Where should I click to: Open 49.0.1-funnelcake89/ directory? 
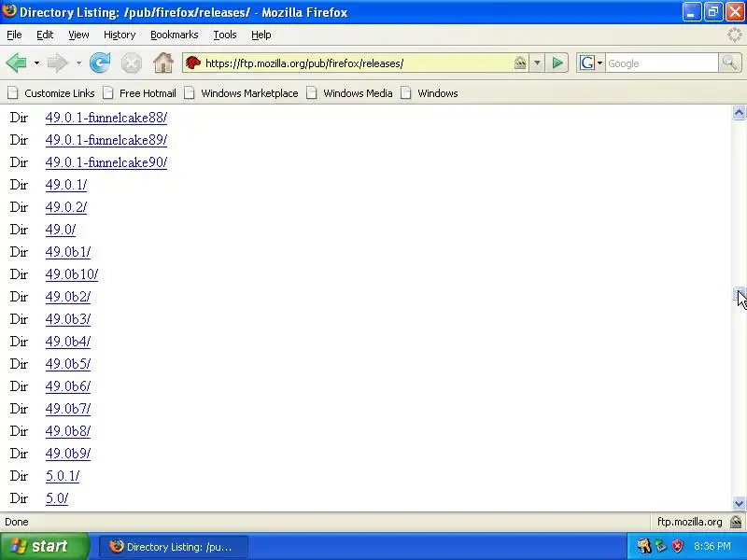[106, 140]
